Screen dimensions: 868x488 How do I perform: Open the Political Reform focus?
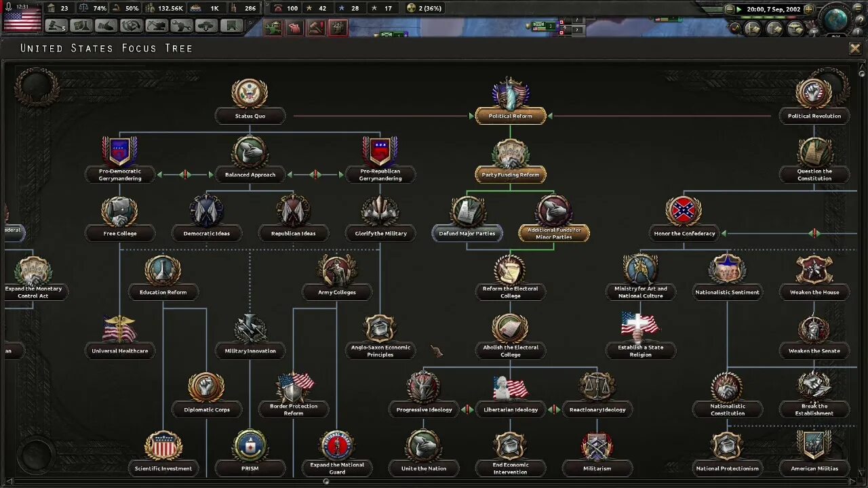click(511, 116)
